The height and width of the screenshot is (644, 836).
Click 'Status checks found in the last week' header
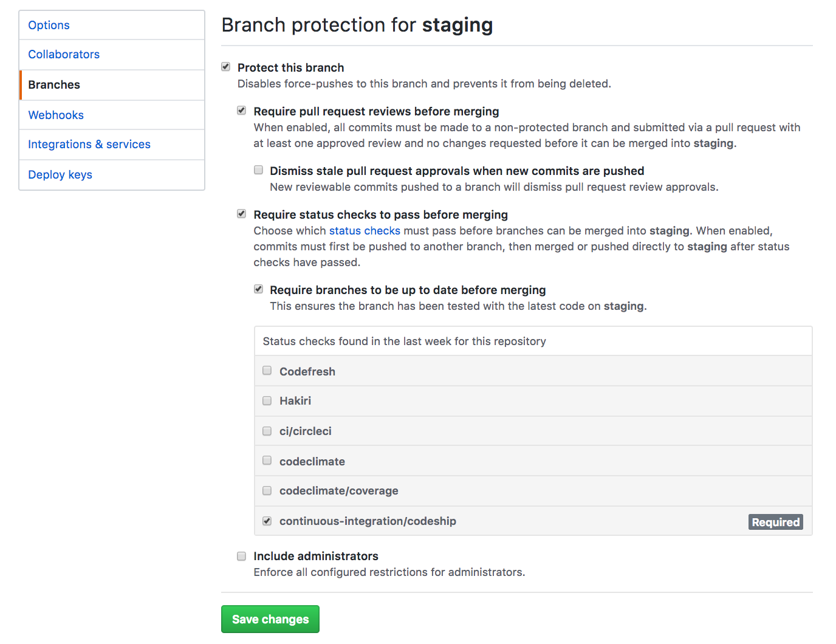[x=404, y=341]
